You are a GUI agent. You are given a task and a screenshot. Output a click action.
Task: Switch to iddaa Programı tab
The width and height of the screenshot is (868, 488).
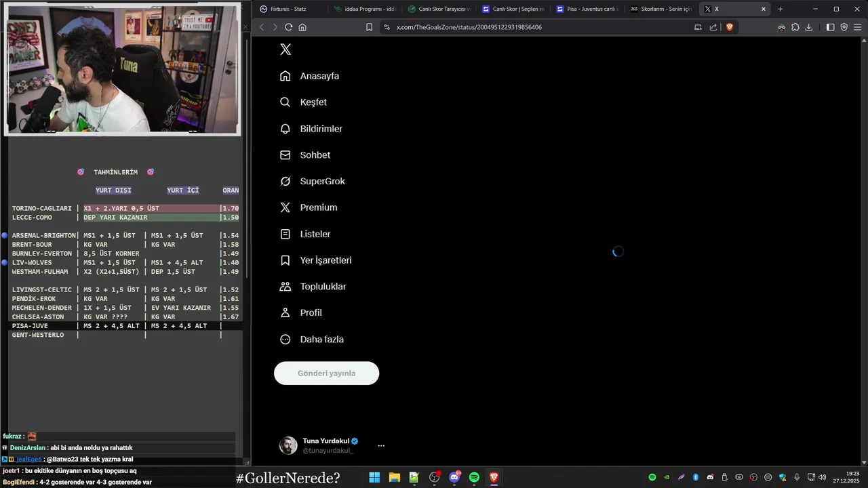tap(363, 9)
